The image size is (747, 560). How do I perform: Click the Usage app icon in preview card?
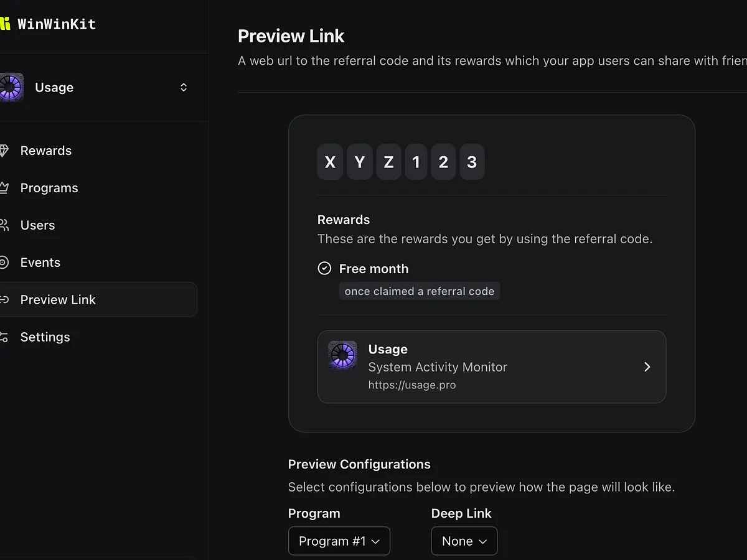tap(342, 356)
